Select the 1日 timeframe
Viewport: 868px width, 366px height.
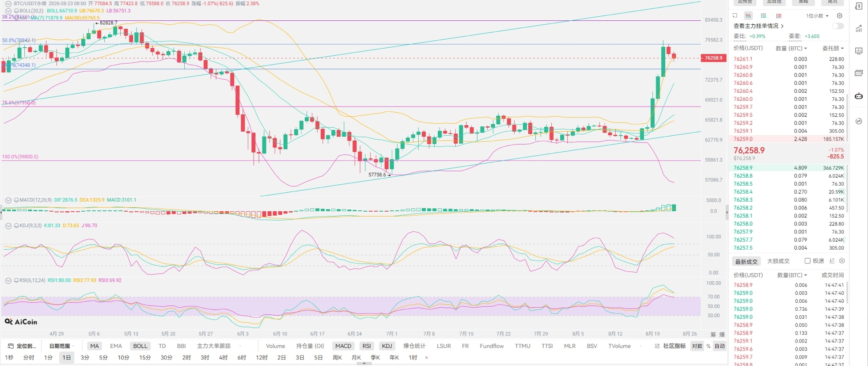(x=67, y=358)
